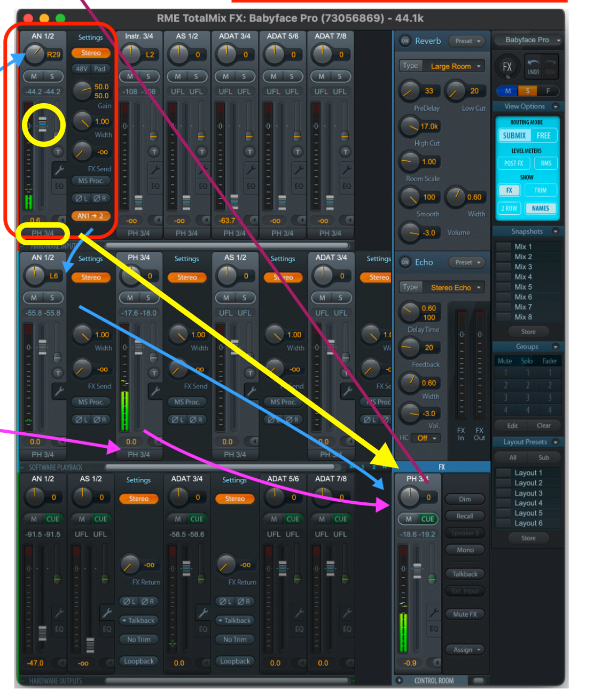Click the Store button under Layout Presets

coord(528,538)
